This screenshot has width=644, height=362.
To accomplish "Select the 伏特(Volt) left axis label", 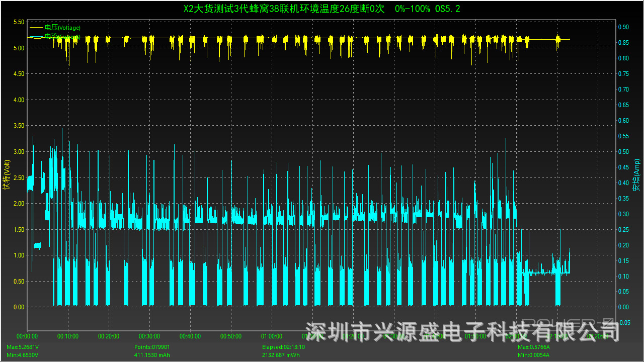I will click(x=7, y=175).
